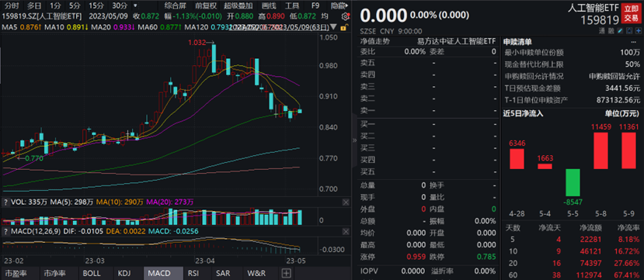
Task: Click the 申购赎回皆允许 status text
Action: click(x=614, y=76)
